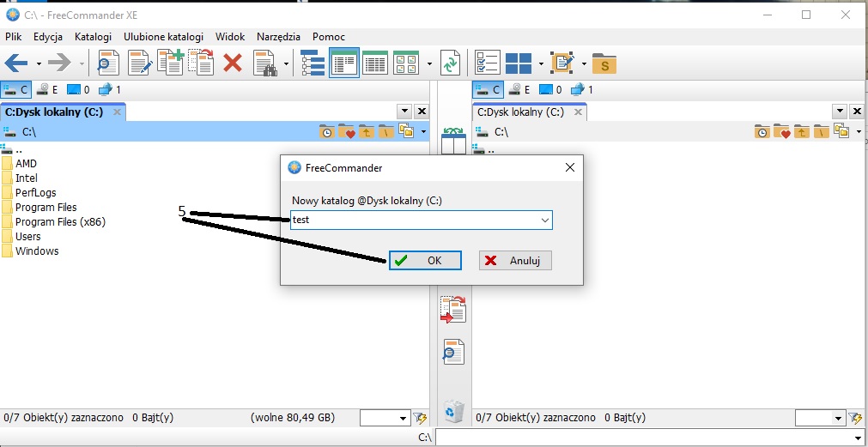868x447 pixels.
Task: Go to parent folder in right panel
Action: tap(802, 131)
